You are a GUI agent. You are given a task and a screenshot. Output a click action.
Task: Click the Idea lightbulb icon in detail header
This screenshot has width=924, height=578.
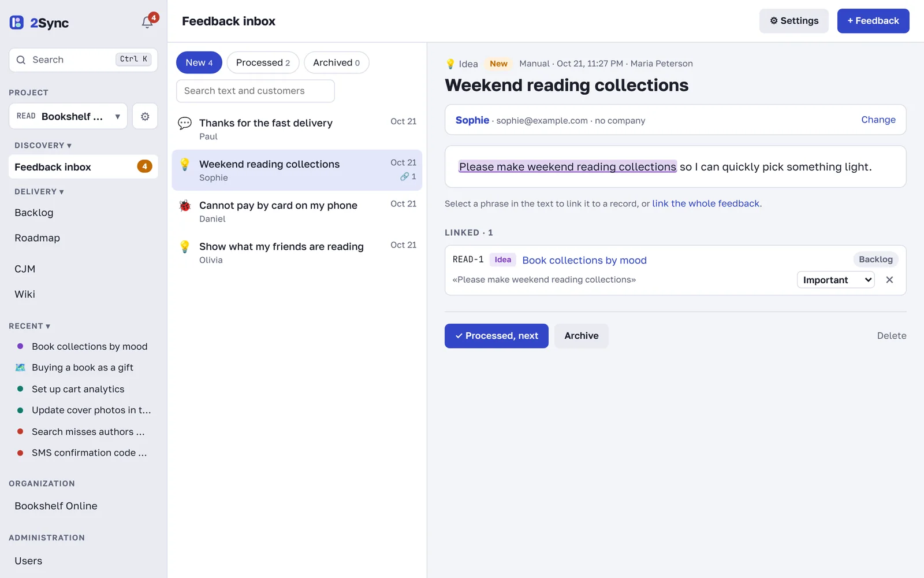[x=450, y=64]
